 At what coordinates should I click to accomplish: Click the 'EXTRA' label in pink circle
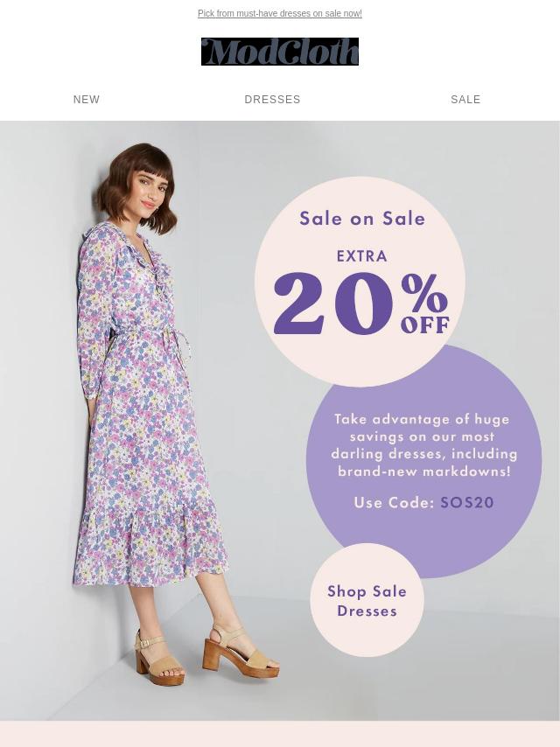tap(362, 256)
